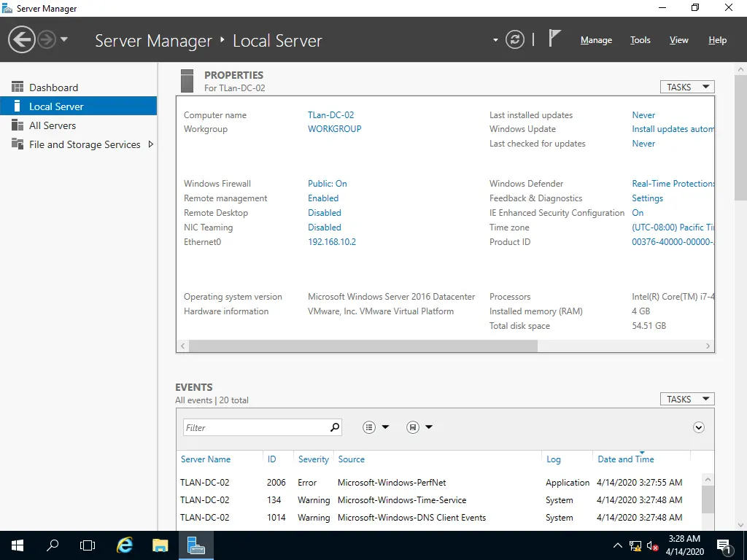Click Real-Time Protection link
This screenshot has width=747, height=560.
[673, 183]
